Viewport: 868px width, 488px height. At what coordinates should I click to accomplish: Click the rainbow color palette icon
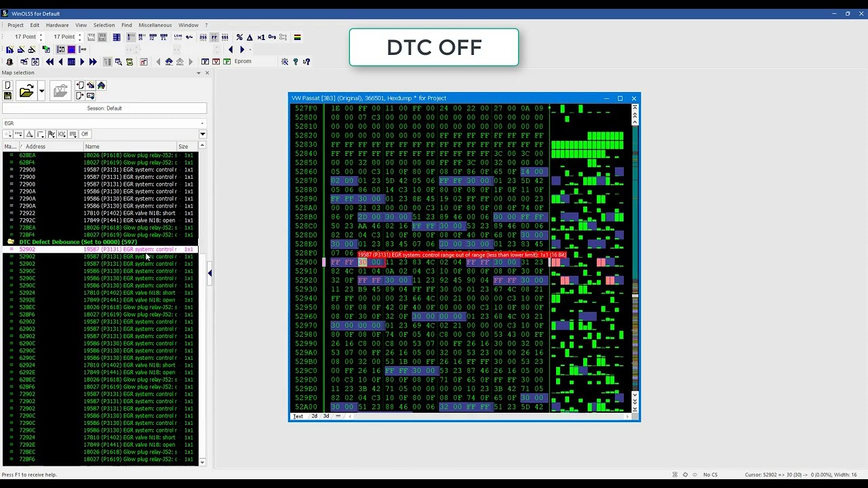pyautogui.click(x=297, y=37)
